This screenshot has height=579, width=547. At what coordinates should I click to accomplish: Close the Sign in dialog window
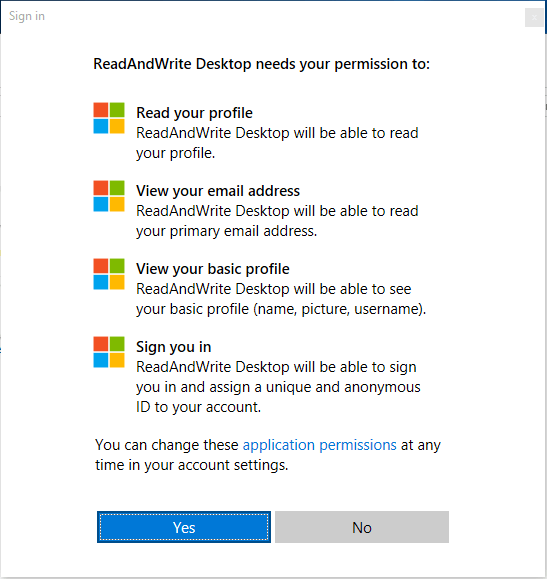[x=534, y=17]
